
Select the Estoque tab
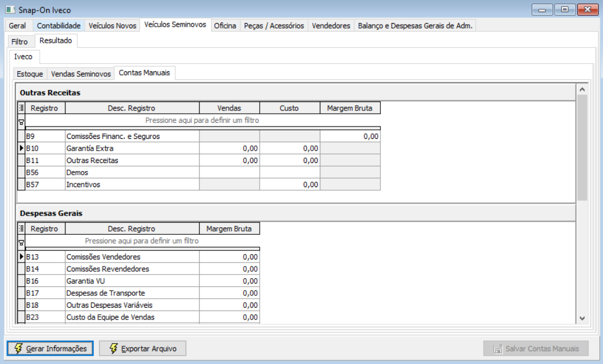tap(30, 74)
